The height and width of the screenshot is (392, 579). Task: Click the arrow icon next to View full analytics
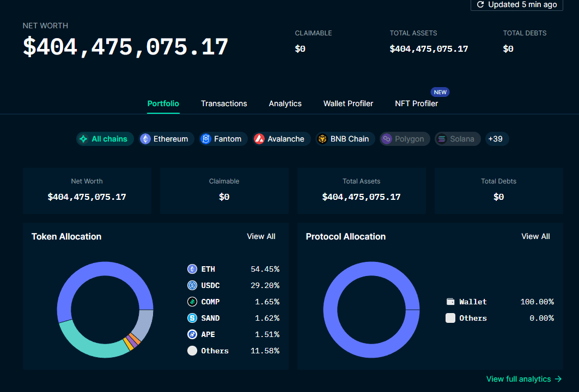click(x=558, y=379)
